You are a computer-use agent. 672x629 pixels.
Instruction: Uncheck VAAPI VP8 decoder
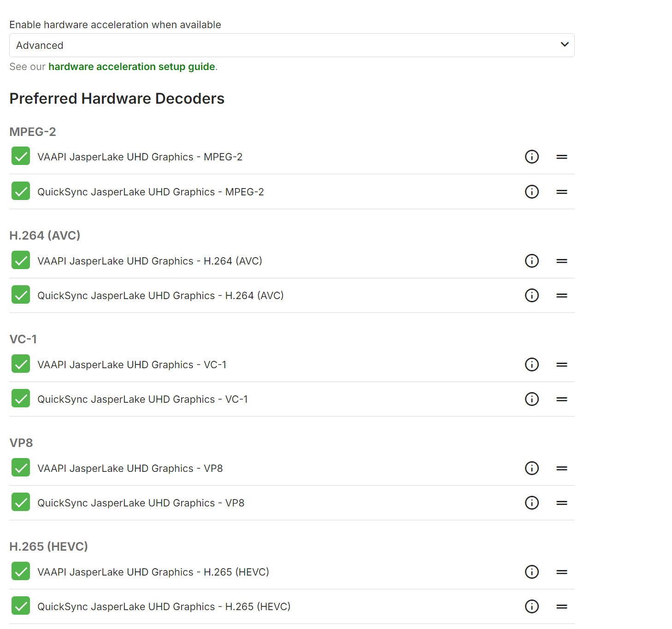click(x=21, y=468)
